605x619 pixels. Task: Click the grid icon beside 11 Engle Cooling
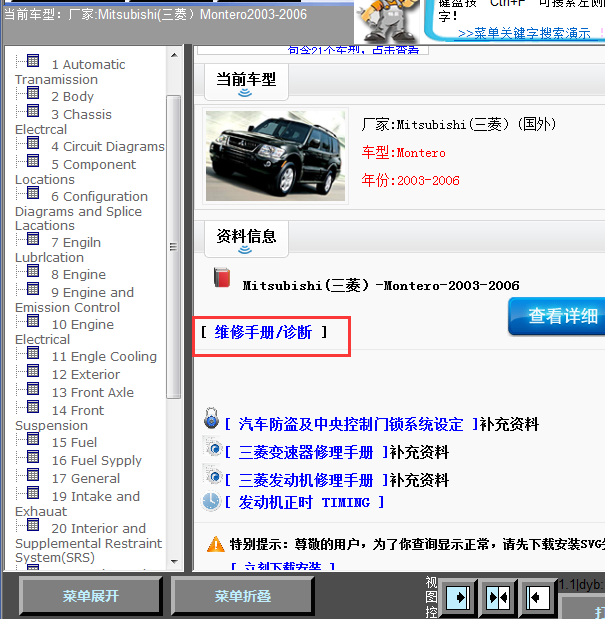click(x=33, y=353)
